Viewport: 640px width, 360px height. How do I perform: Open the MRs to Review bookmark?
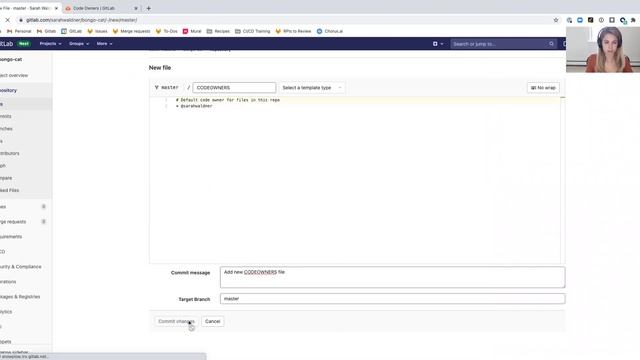coord(293,31)
